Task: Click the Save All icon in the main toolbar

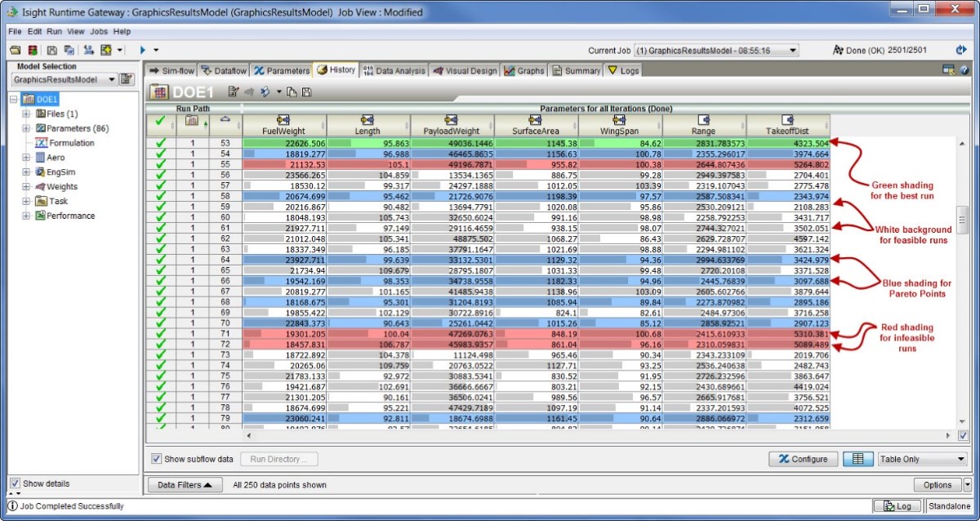Action: pos(69,50)
